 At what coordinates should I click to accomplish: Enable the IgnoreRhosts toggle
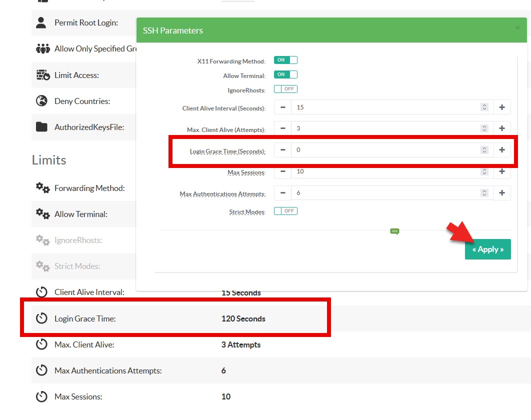click(285, 89)
